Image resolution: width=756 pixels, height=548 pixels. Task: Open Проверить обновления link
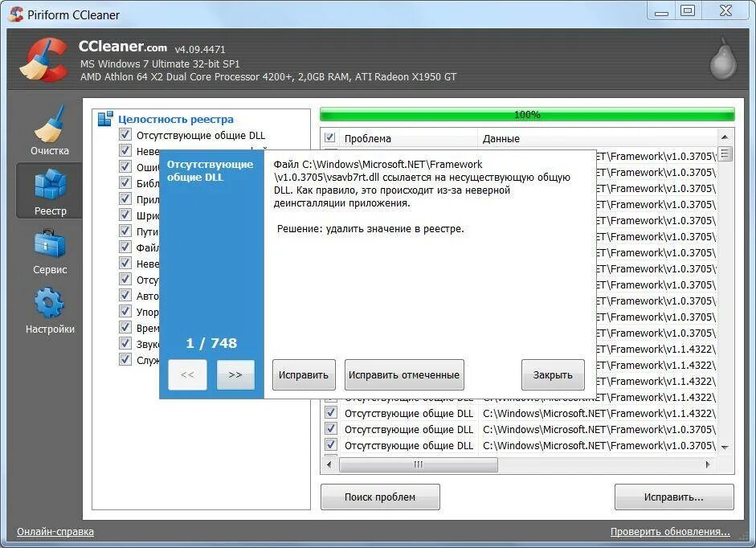pyautogui.click(x=670, y=532)
